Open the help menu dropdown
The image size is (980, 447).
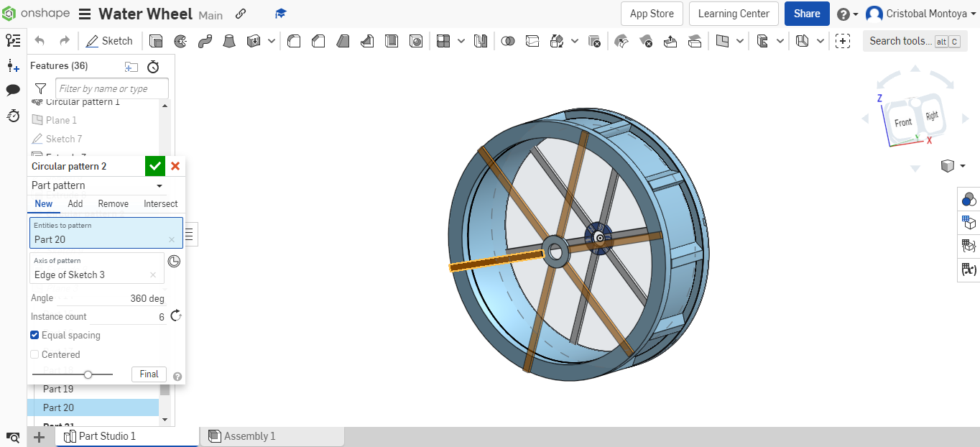click(x=848, y=14)
